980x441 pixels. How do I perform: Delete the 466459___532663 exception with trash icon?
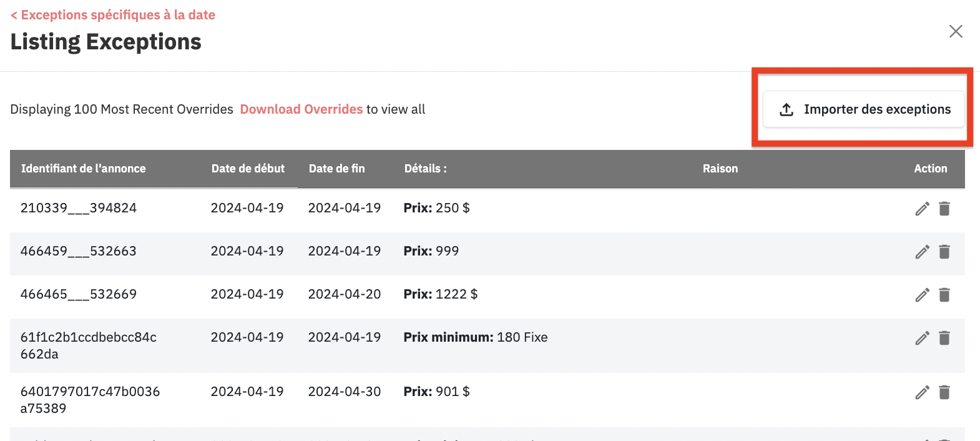[x=944, y=252]
